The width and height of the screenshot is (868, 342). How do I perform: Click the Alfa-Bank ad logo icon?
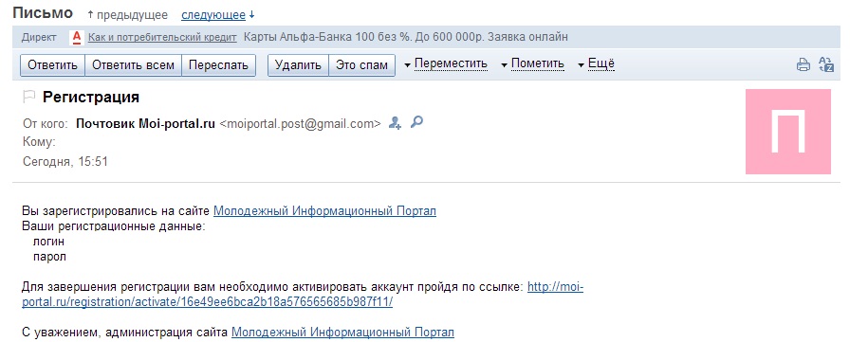point(77,38)
